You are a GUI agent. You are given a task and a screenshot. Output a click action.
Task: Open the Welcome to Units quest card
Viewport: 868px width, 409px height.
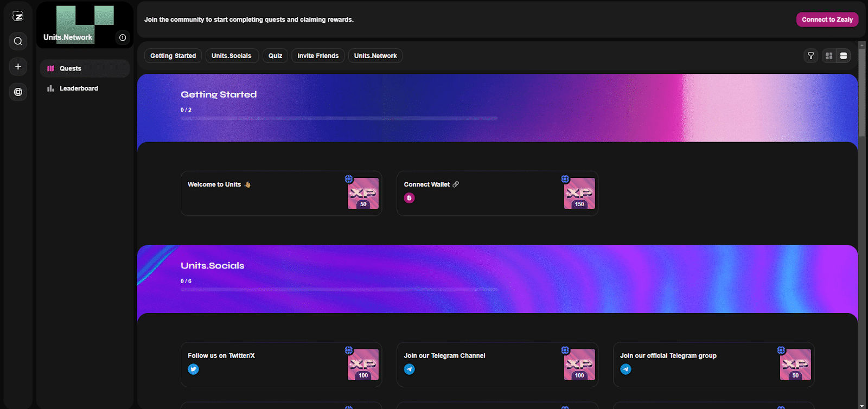(x=281, y=194)
